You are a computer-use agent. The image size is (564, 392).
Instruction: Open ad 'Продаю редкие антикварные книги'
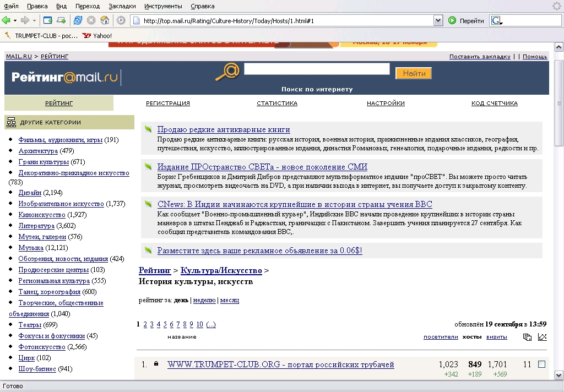click(224, 129)
